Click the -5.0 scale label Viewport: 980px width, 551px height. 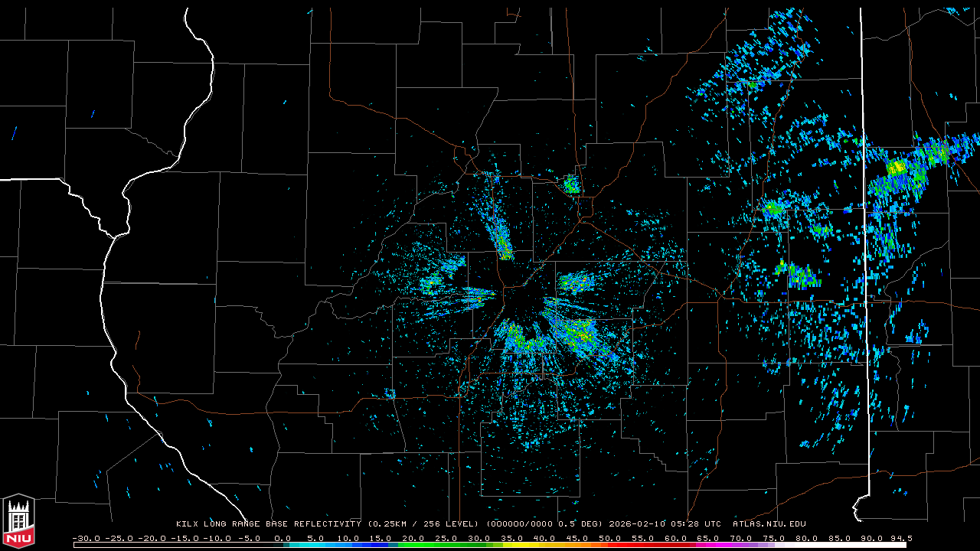(x=250, y=538)
